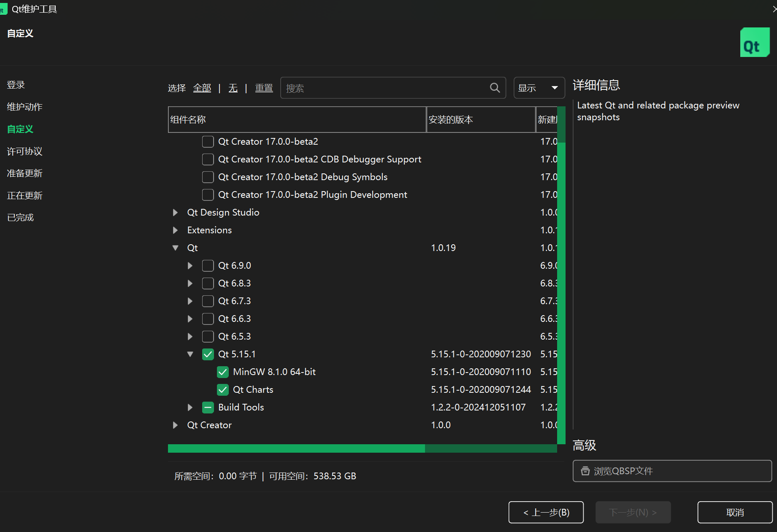
Task: Sort by the 安装的版本 column header
Action: point(481,119)
